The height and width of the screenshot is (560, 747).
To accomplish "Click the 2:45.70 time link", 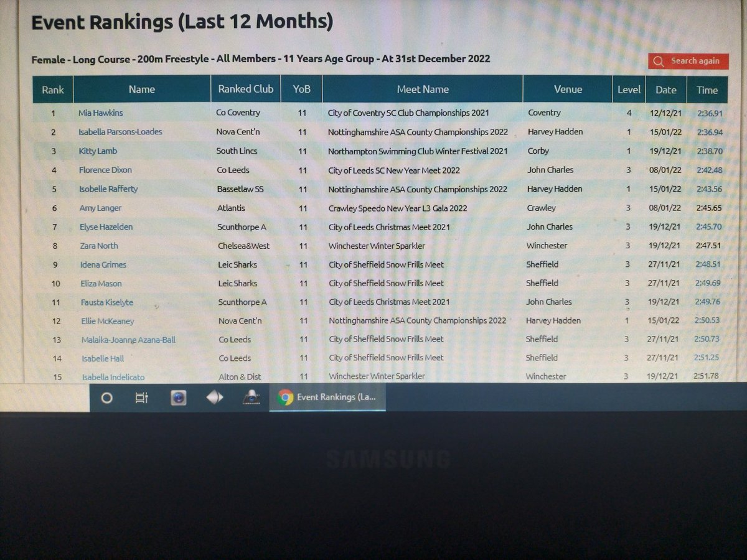I will (709, 227).
